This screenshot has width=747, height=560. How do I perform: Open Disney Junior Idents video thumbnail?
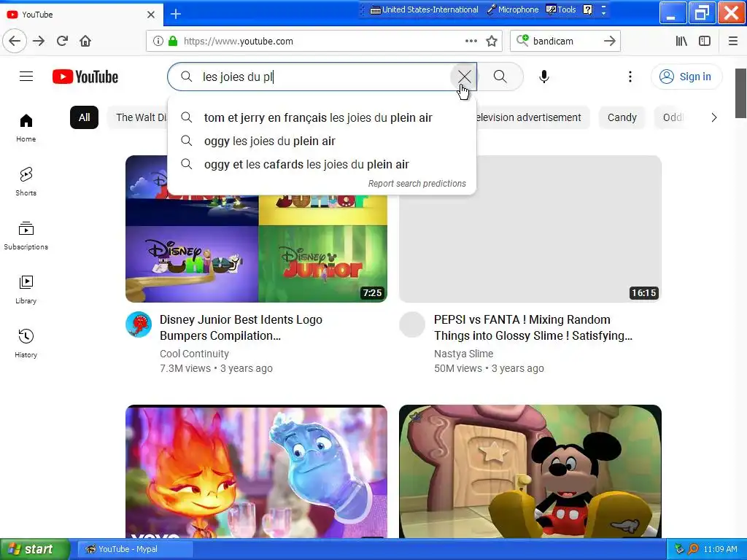point(256,249)
